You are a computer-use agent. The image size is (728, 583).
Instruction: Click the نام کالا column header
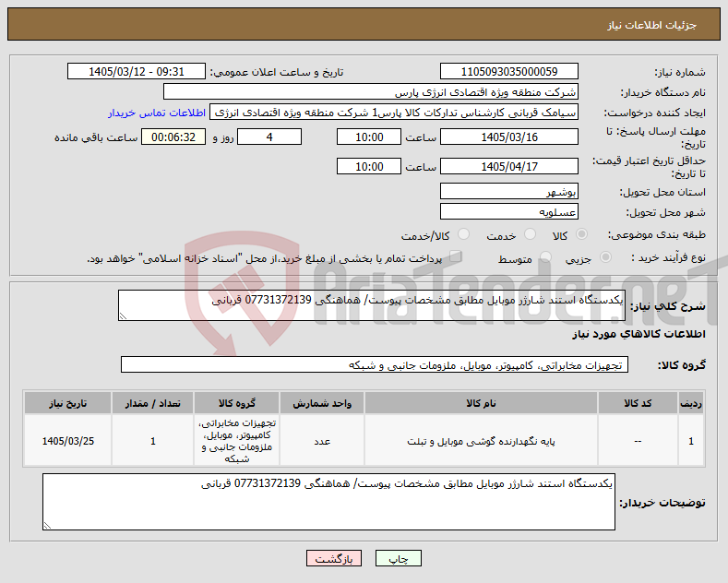click(481, 403)
